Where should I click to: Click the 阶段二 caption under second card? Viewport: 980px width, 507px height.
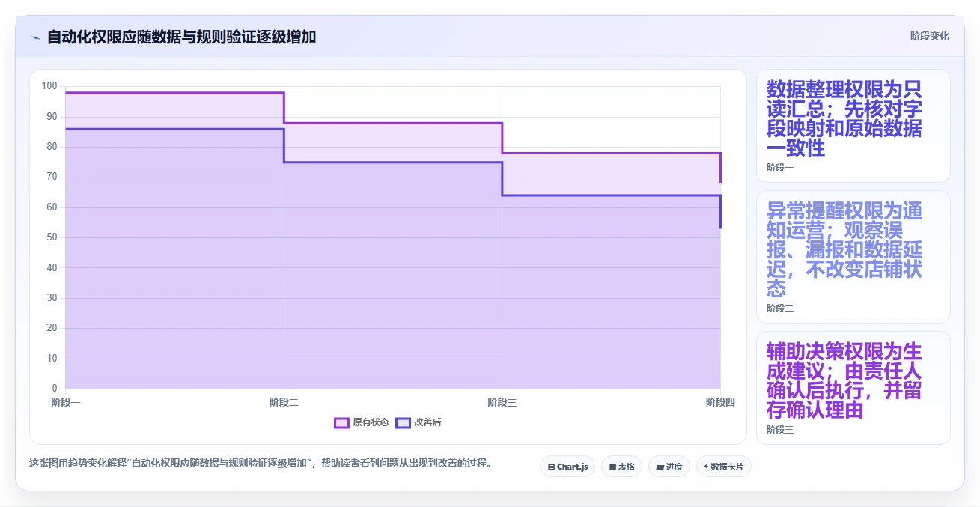click(x=780, y=308)
